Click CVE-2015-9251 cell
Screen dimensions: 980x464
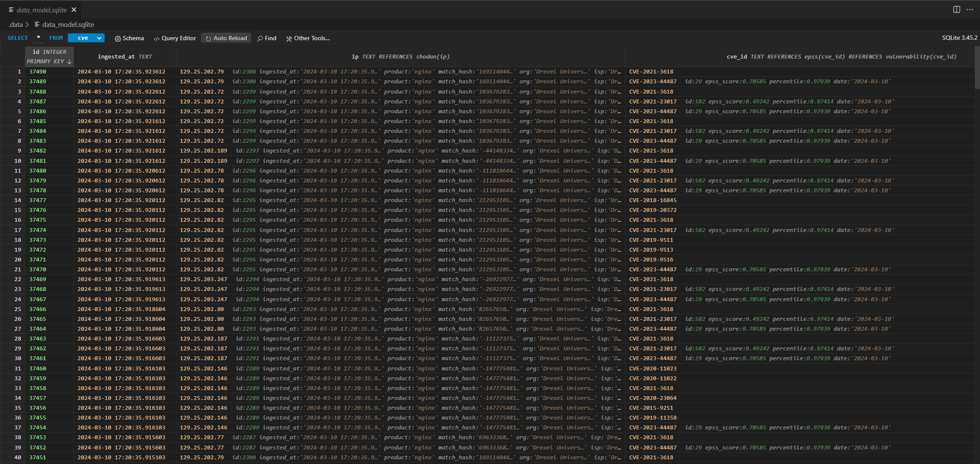coord(651,408)
